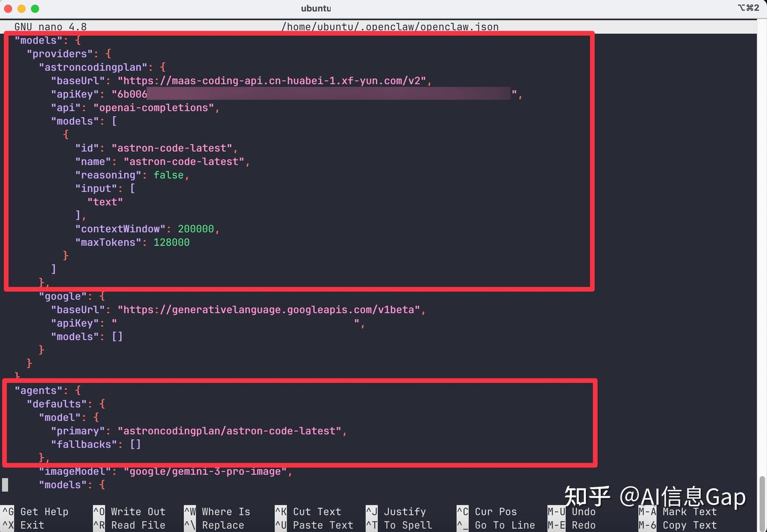The width and height of the screenshot is (767, 532).
Task: Click the Paste Text shortcut label
Action: point(323,525)
